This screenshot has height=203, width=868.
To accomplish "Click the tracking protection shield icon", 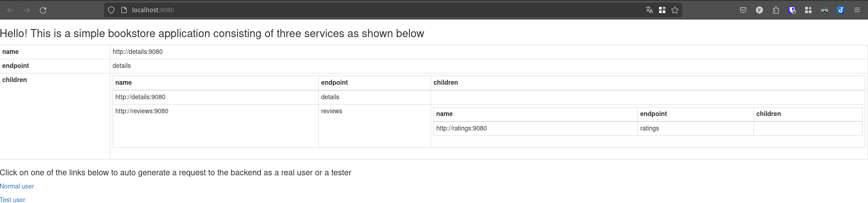I will click(111, 10).
